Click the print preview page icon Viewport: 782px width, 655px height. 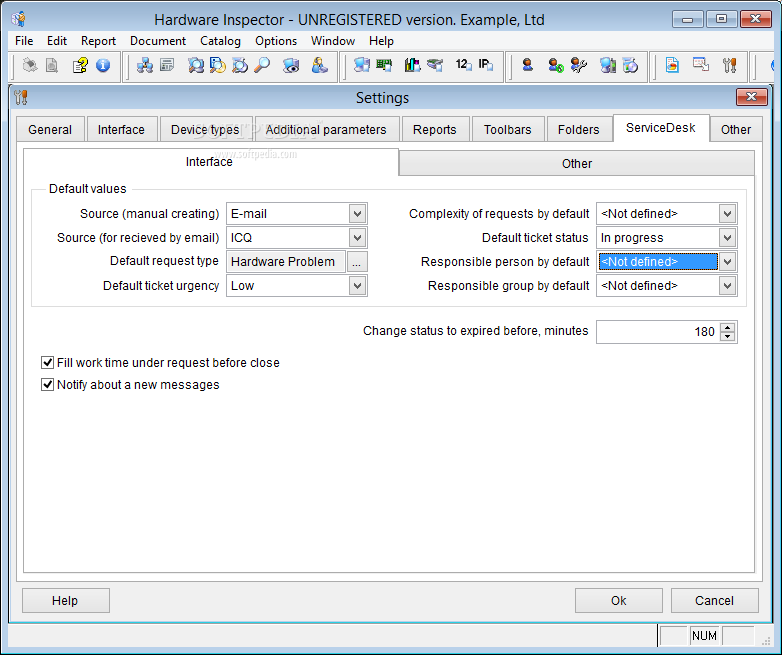(52, 65)
